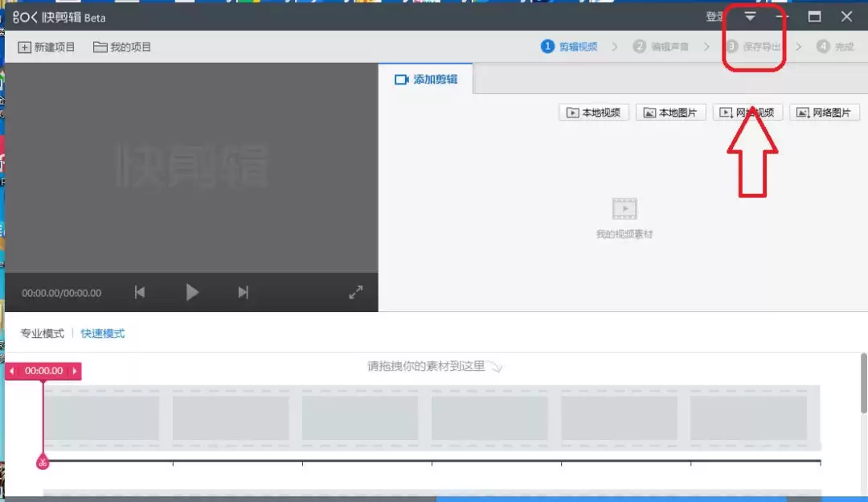Click the first empty timeline clip slot
Image resolution: width=868 pixels, height=502 pixels.
coord(101,418)
